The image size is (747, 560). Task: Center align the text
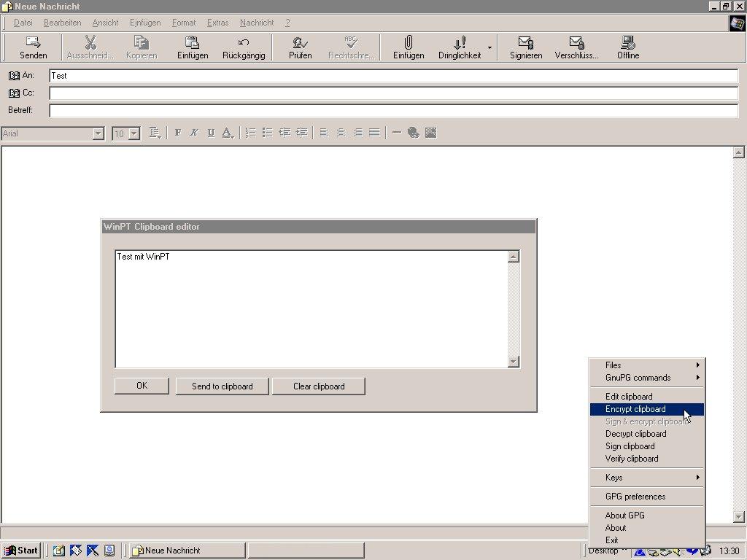coord(341,133)
